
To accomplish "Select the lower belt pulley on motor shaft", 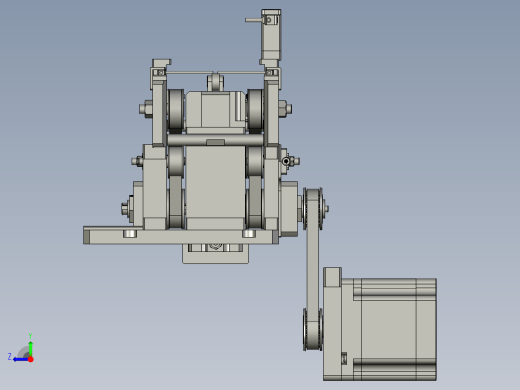I will [x=313, y=329].
